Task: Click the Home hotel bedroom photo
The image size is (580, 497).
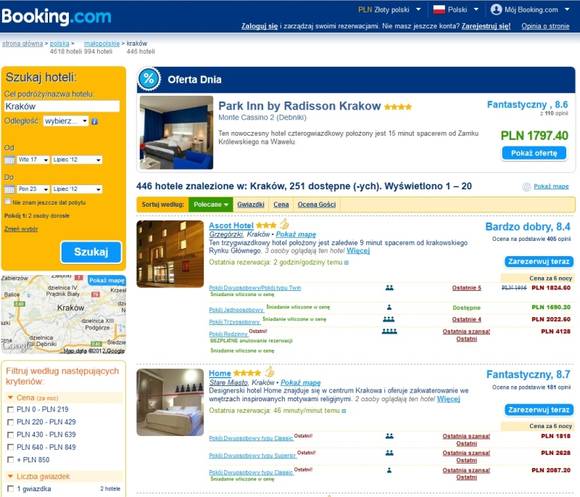Action: click(x=170, y=402)
